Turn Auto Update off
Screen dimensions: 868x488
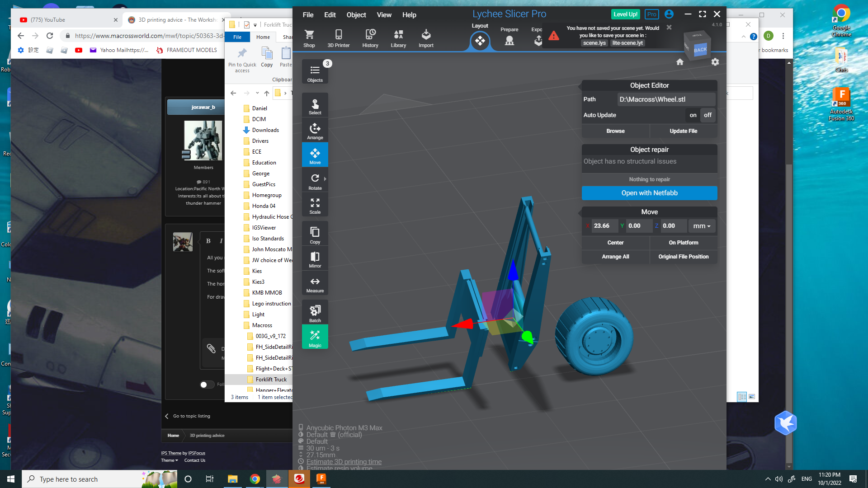(x=708, y=115)
